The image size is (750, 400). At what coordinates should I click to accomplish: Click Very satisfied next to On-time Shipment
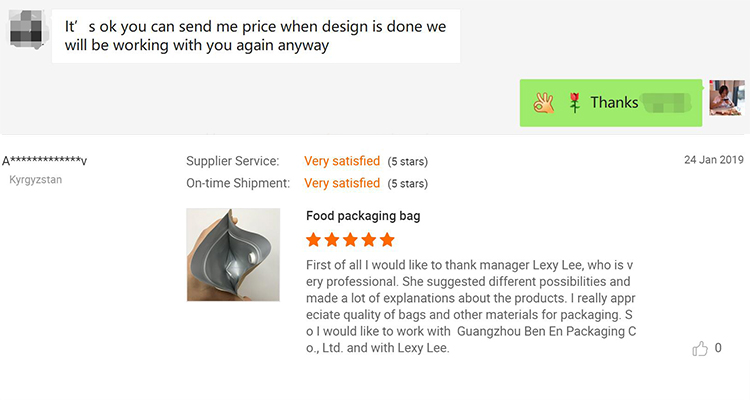point(342,183)
